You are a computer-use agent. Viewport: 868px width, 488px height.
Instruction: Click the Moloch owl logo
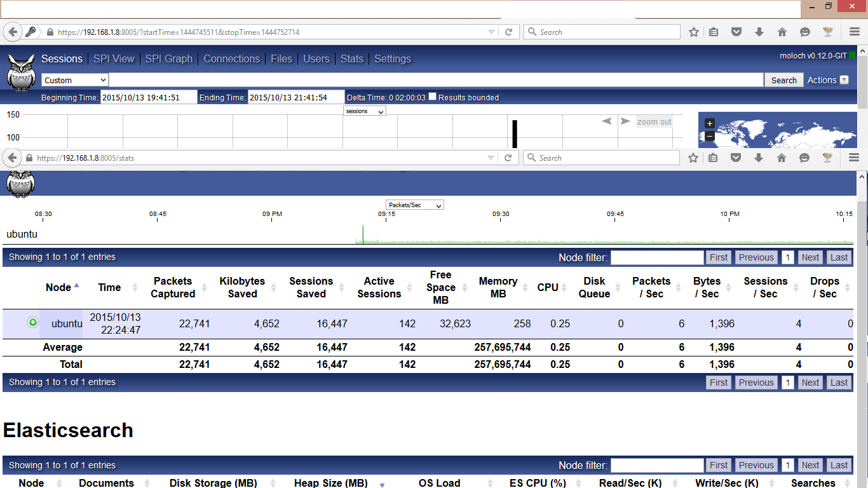(x=21, y=73)
